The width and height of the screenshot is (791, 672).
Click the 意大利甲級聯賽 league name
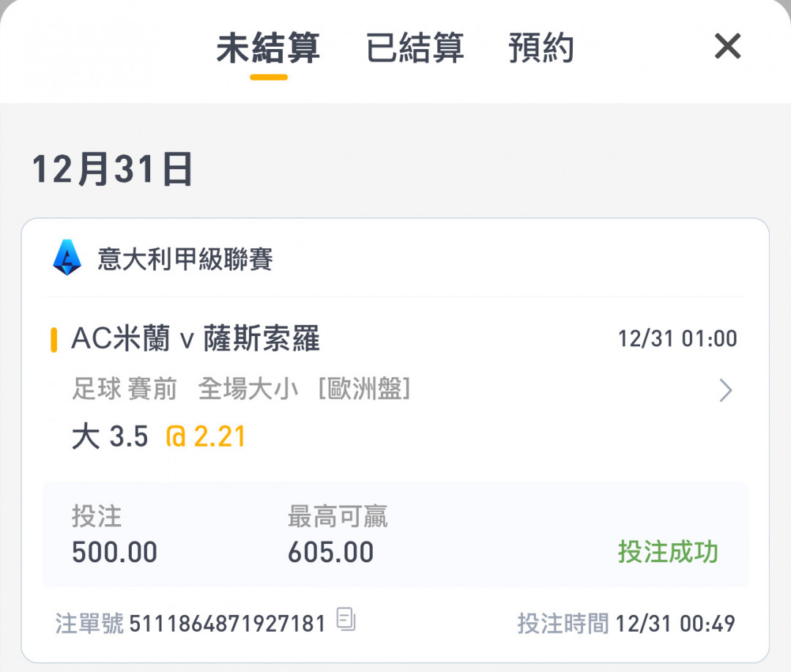(x=185, y=260)
